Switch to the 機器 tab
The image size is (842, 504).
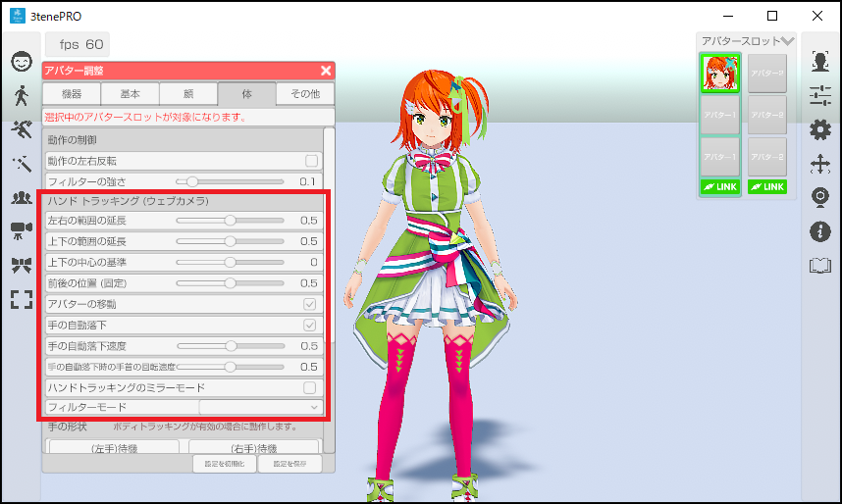(72, 94)
